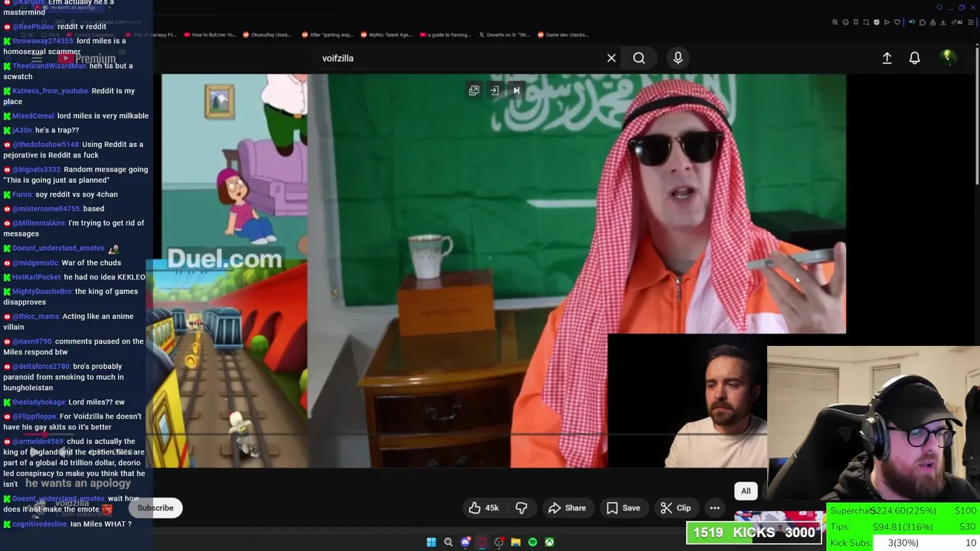
Task: Click chat username 'TheeGrandWizardMan'
Action: coord(49,66)
